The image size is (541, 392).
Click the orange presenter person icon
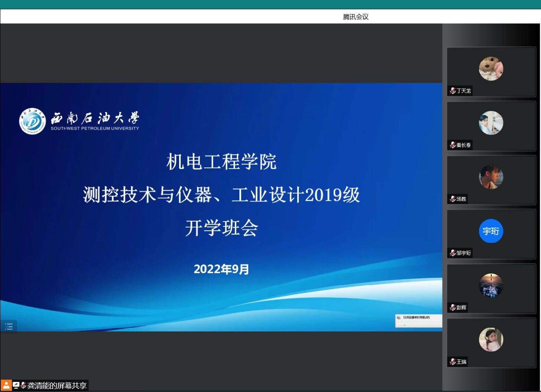click(x=6, y=385)
